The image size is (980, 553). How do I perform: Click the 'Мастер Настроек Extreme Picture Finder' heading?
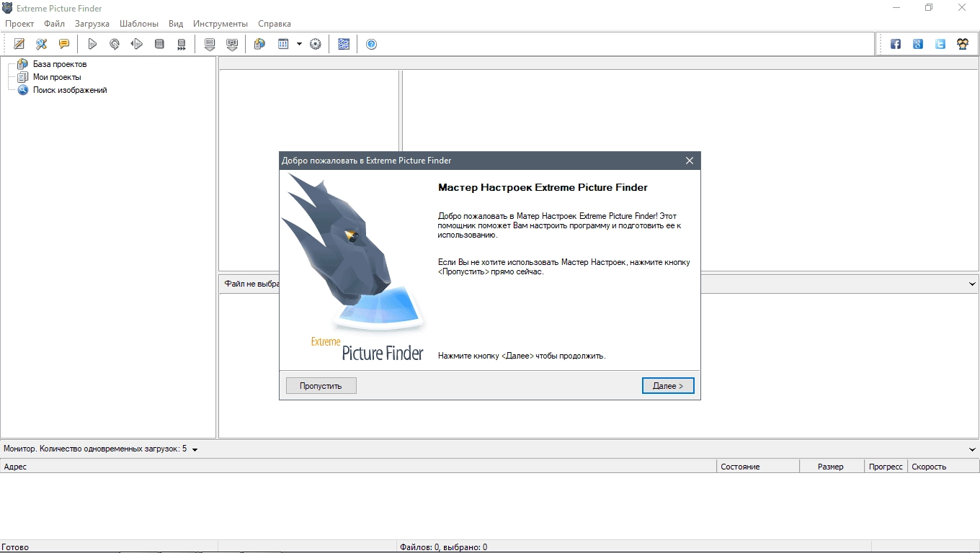[543, 187]
